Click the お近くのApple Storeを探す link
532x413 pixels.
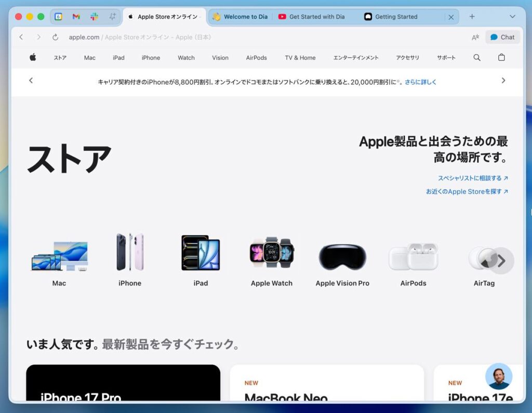467,191
